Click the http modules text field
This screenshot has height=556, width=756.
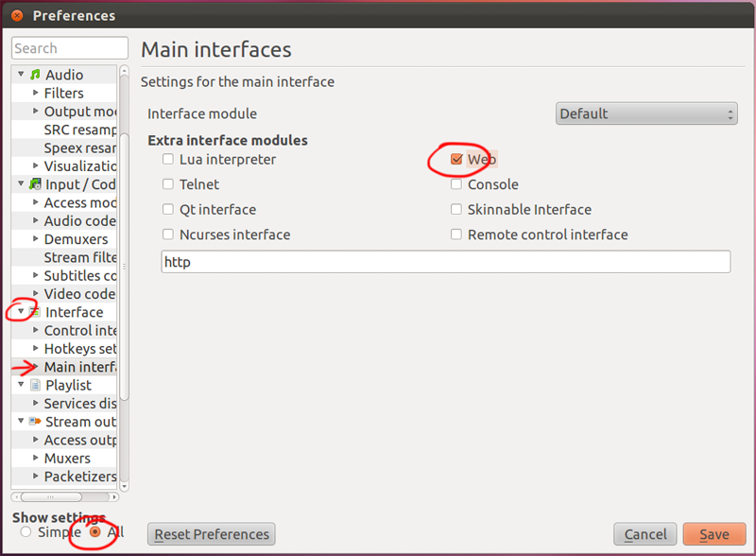[445, 262]
